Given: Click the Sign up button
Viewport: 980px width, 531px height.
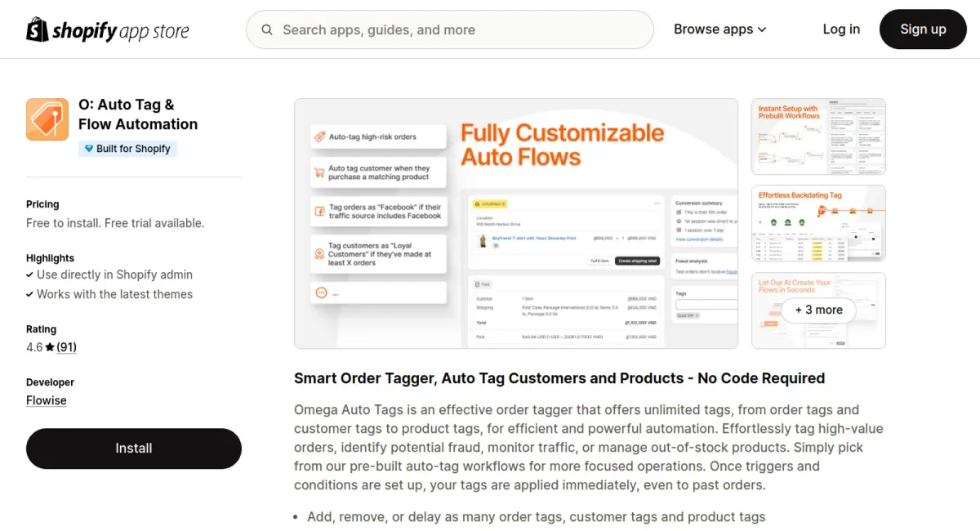Looking at the screenshot, I should pyautogui.click(x=923, y=29).
